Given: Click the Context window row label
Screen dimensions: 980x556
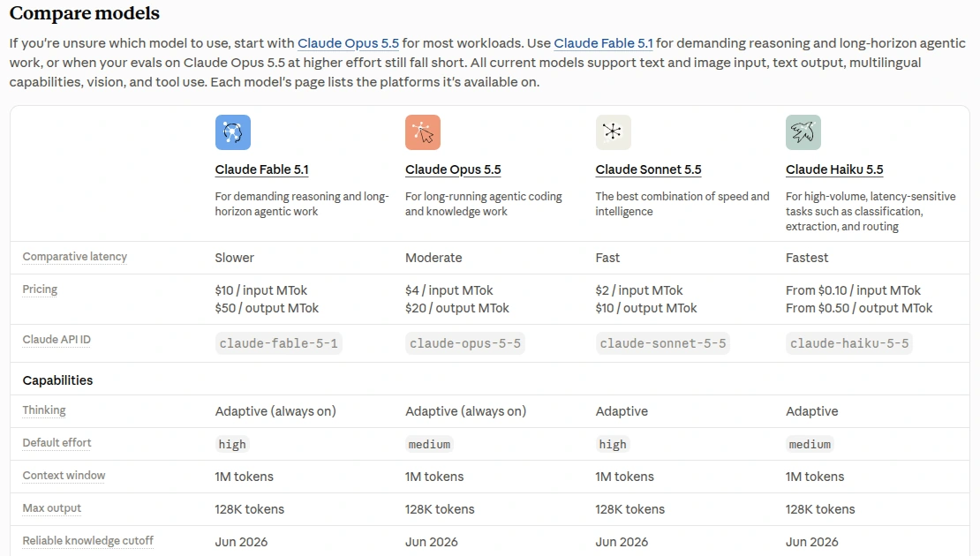Looking at the screenshot, I should point(64,476).
